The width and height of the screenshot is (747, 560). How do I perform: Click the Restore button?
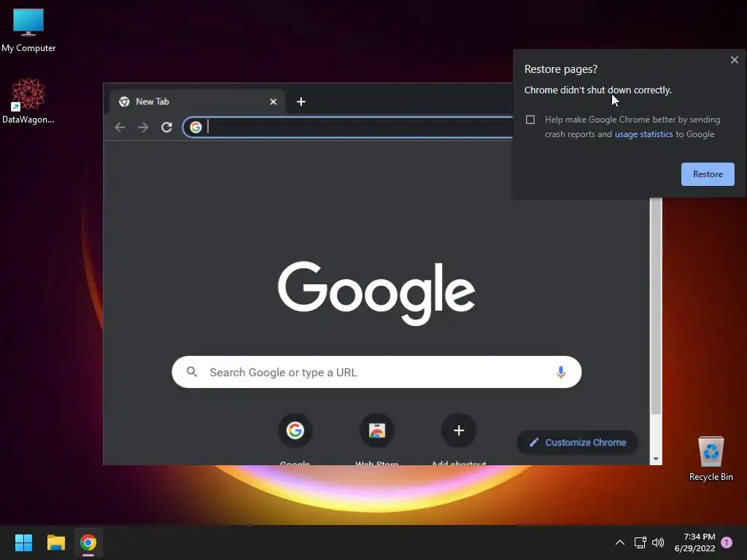708,174
